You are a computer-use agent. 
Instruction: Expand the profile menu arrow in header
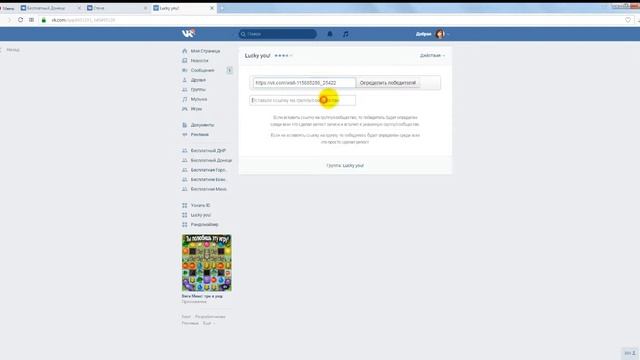point(448,34)
